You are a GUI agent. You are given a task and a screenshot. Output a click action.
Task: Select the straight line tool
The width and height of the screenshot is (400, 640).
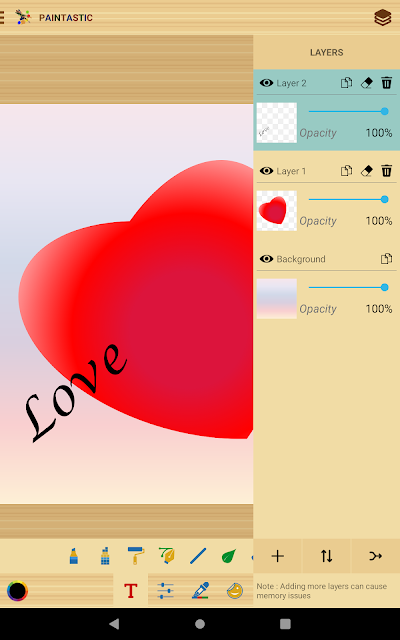198,556
